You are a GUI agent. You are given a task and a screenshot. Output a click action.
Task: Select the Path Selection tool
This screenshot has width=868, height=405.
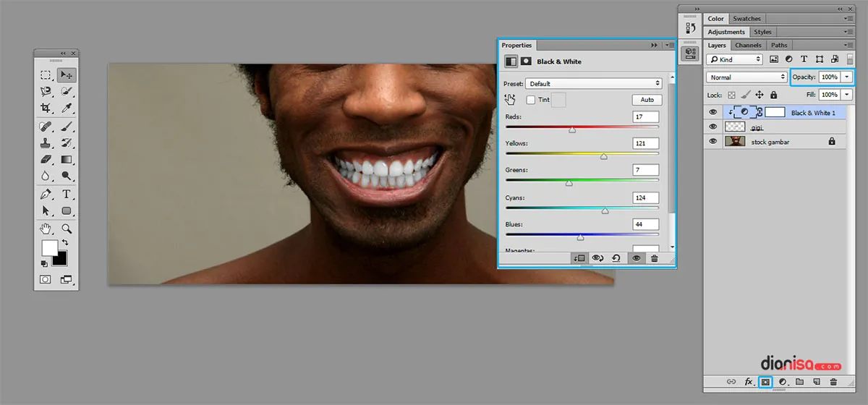tap(46, 211)
